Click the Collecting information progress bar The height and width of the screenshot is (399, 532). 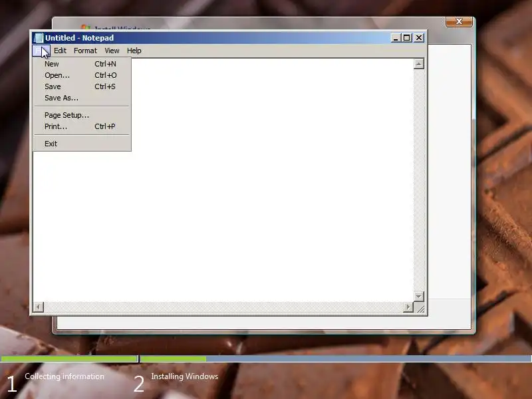[69, 358]
